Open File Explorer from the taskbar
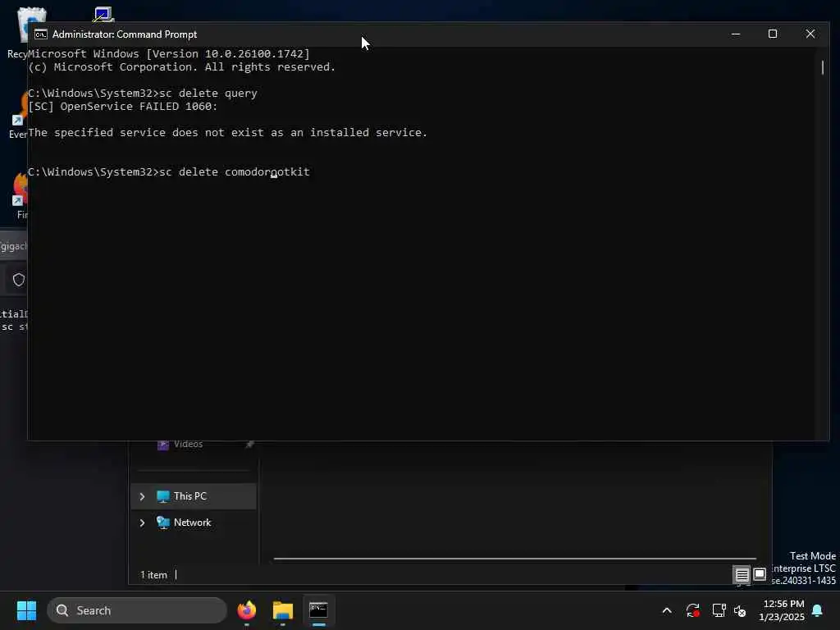The height and width of the screenshot is (630, 840). click(283, 610)
